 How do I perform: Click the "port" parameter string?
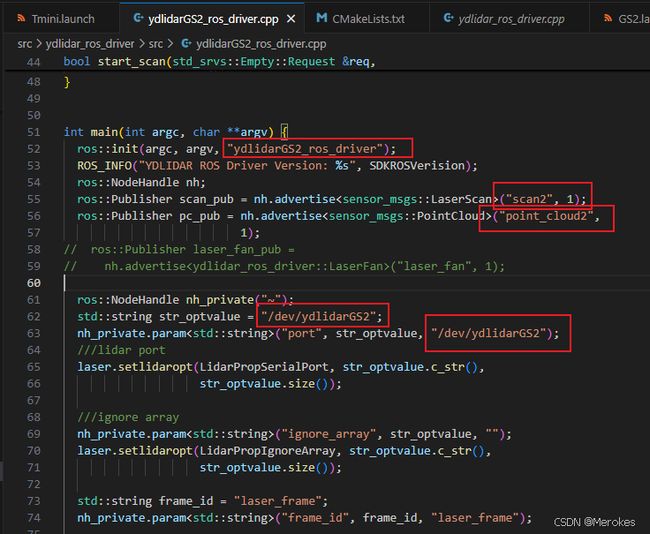point(301,333)
